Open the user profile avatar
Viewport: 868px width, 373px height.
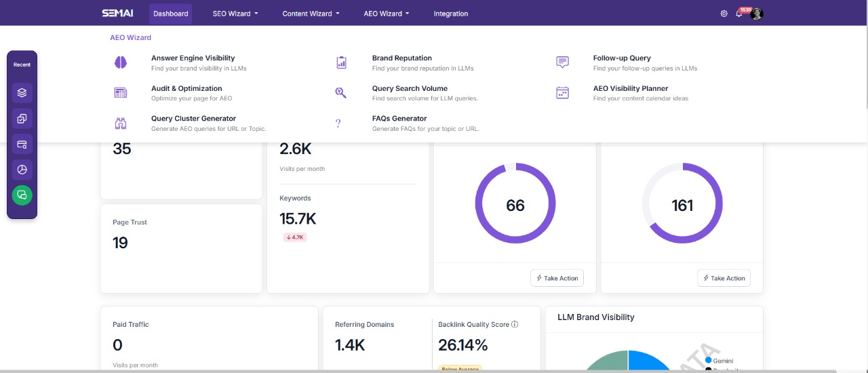pyautogui.click(x=757, y=14)
